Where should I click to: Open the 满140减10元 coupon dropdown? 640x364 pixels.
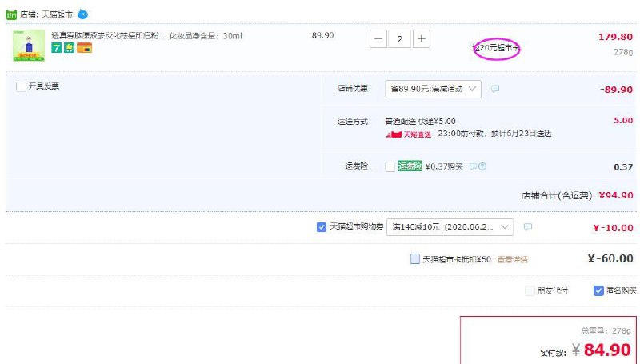[x=450, y=227]
